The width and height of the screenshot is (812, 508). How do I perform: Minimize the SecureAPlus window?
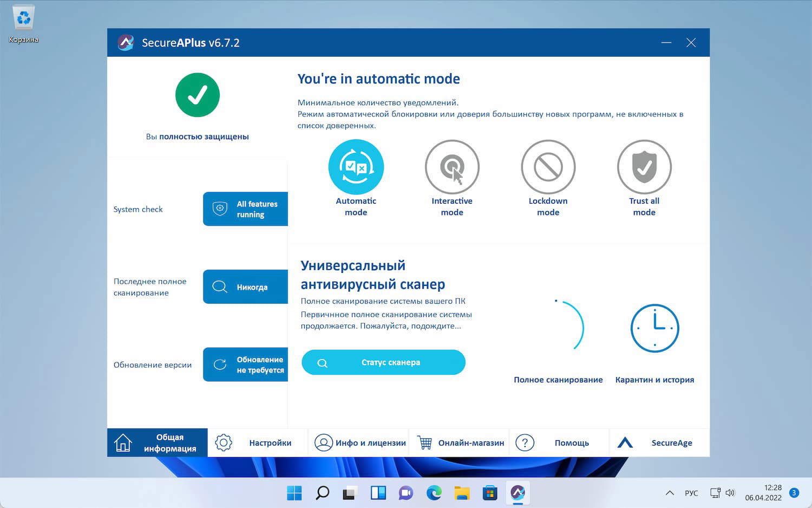pos(666,42)
